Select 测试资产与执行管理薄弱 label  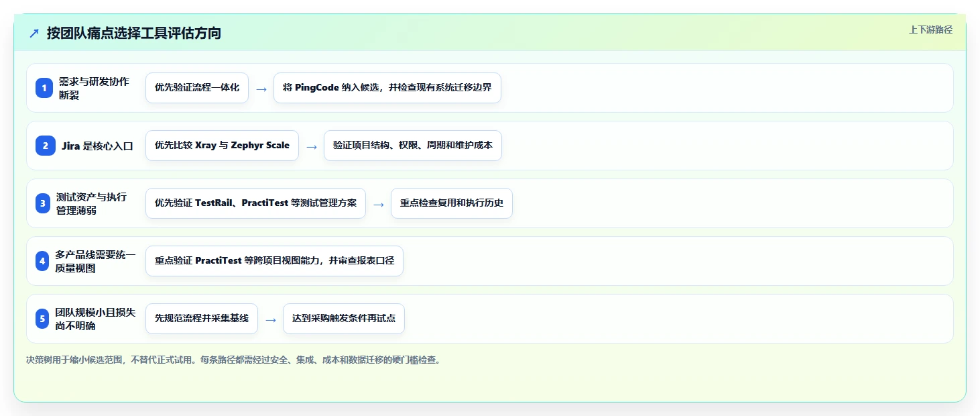[91, 203]
